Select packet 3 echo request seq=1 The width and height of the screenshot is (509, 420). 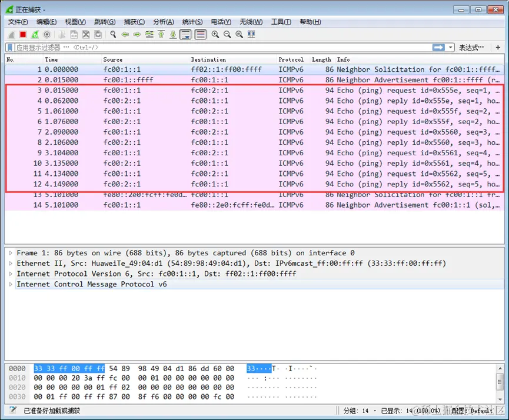click(254, 90)
